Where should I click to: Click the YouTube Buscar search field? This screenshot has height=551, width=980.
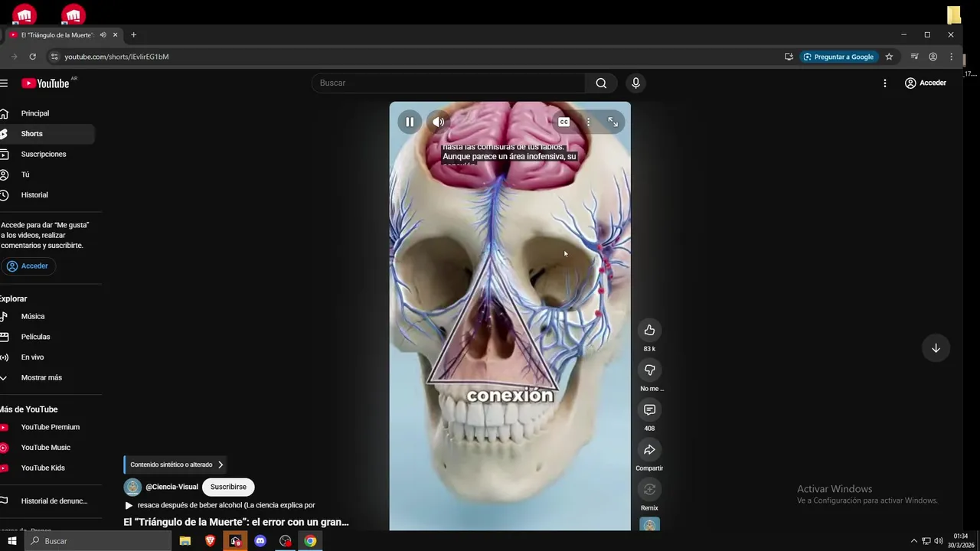(x=449, y=83)
